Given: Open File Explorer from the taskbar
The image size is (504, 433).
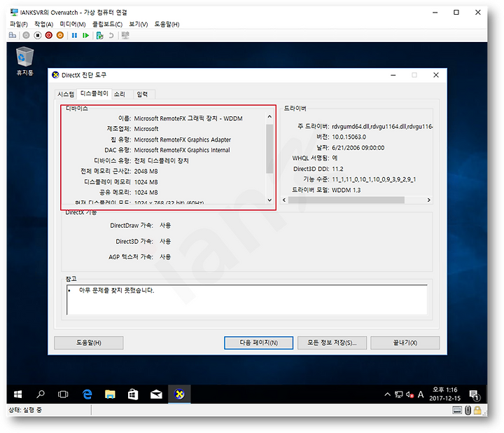Looking at the screenshot, I should point(110,394).
